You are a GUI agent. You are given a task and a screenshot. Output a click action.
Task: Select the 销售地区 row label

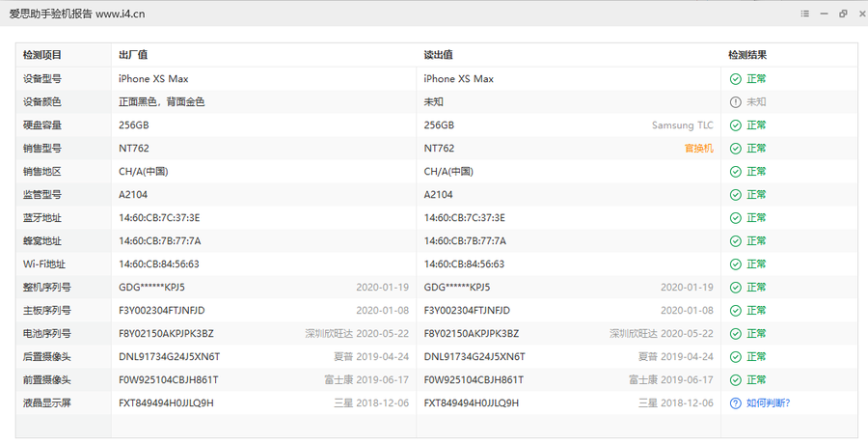[x=42, y=172]
